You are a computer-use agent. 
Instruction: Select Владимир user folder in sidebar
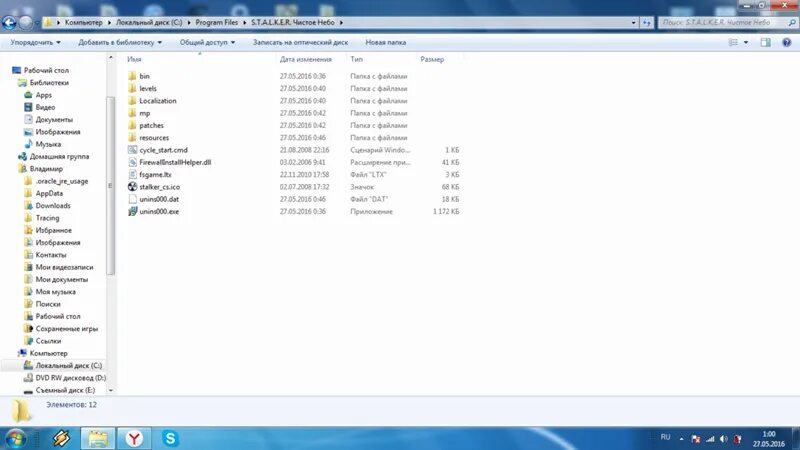click(x=46, y=169)
